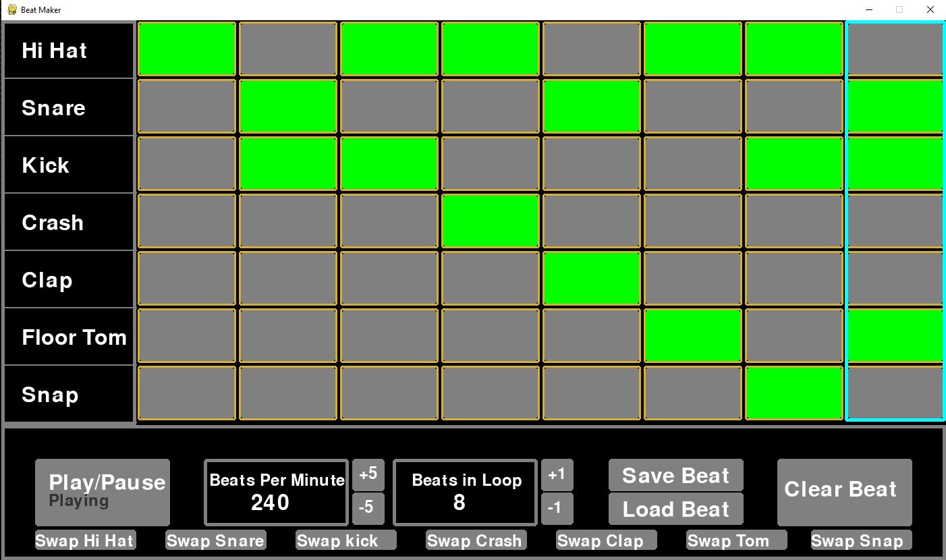Viewport: 946px width, 560px height.
Task: Enable Snare on beat 4
Action: pos(491,107)
